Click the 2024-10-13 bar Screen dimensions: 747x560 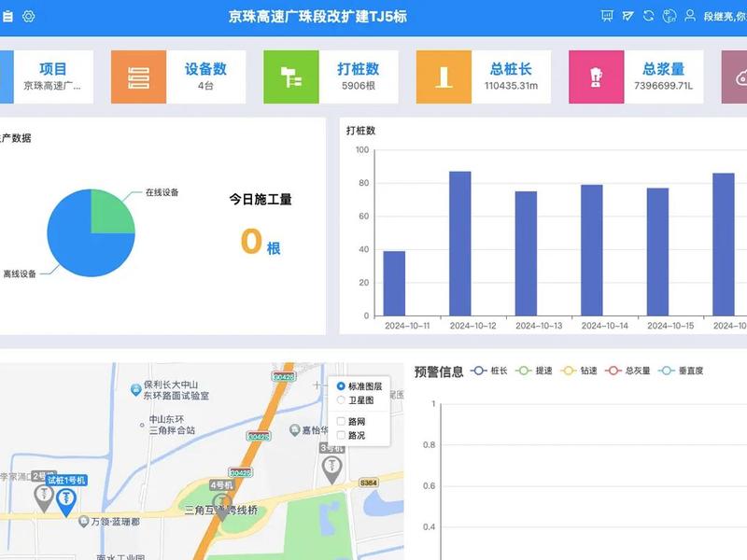point(526,253)
